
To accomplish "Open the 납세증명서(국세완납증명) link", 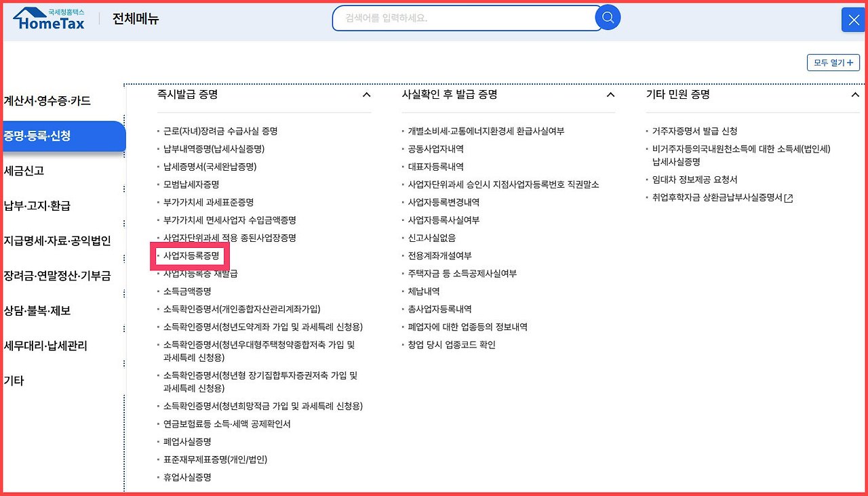I will pos(210,166).
